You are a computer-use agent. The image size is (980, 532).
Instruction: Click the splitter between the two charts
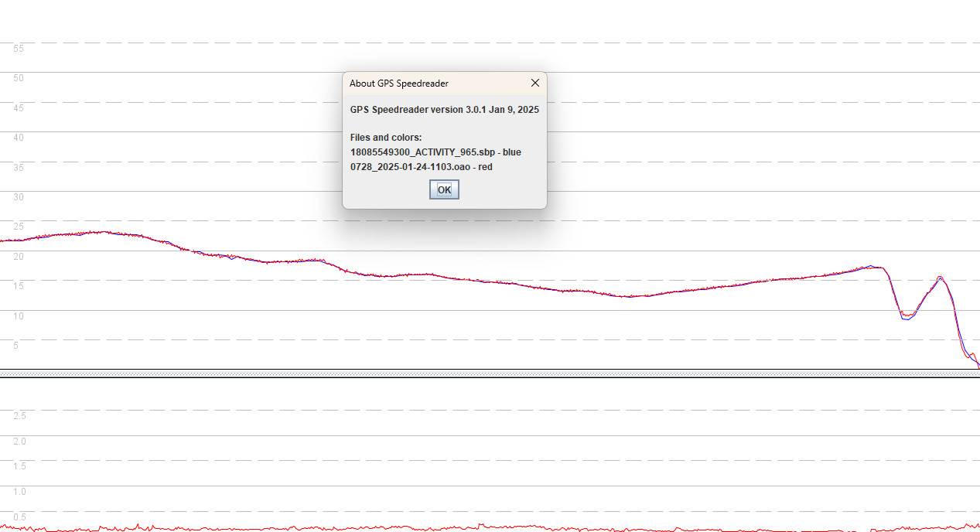coord(490,373)
